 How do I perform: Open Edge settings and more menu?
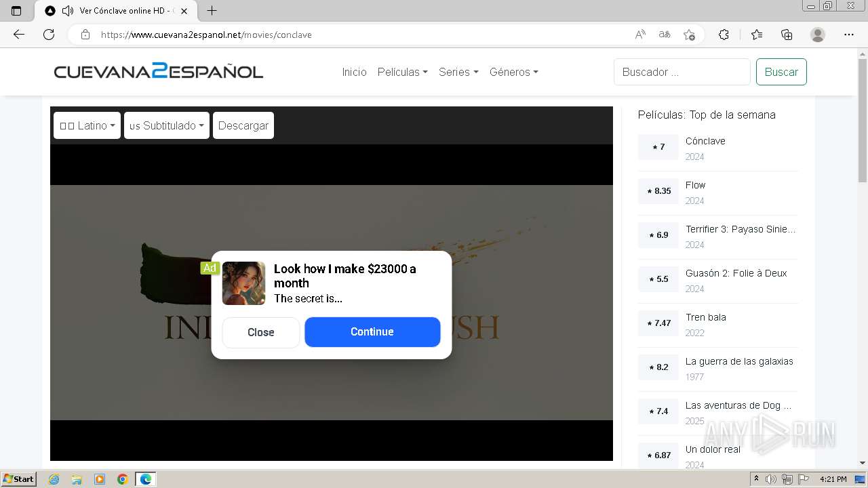[x=849, y=35]
